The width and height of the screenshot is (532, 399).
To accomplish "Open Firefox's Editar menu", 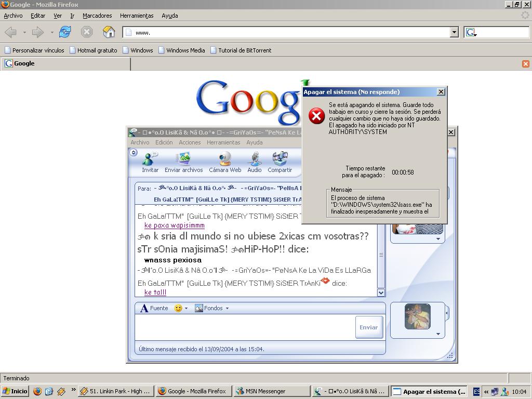I will [37, 16].
